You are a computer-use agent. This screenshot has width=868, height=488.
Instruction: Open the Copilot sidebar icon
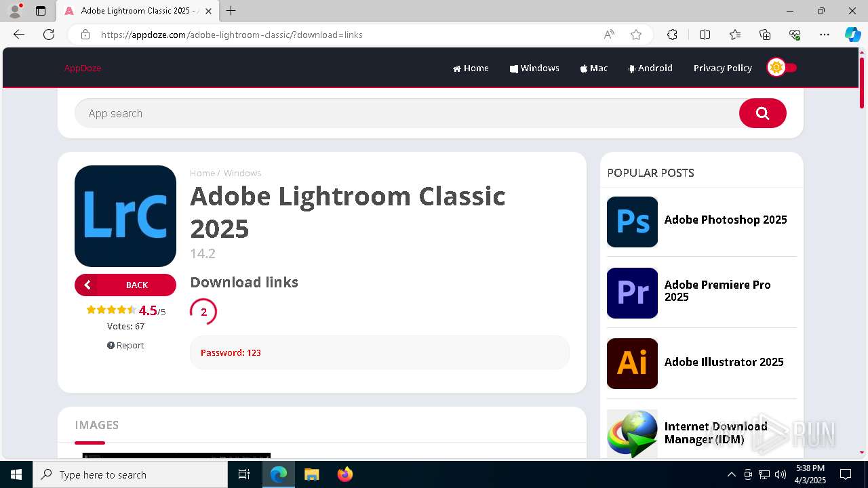click(x=852, y=35)
